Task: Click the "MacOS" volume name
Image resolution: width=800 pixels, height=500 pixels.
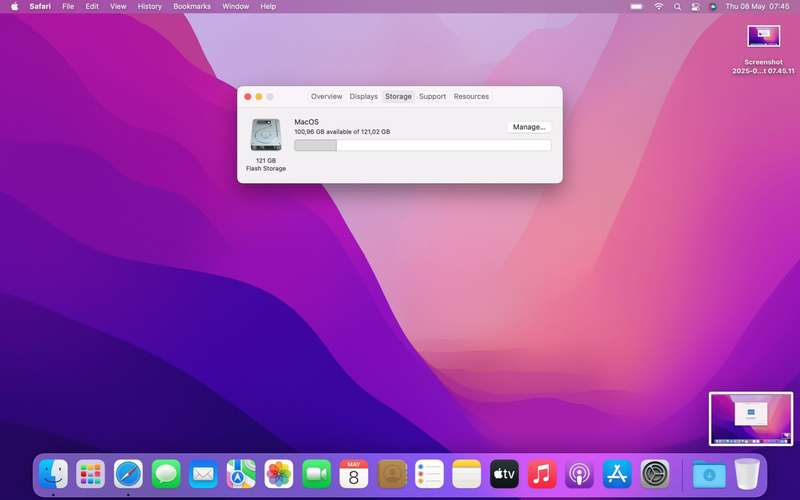Action: click(307, 122)
